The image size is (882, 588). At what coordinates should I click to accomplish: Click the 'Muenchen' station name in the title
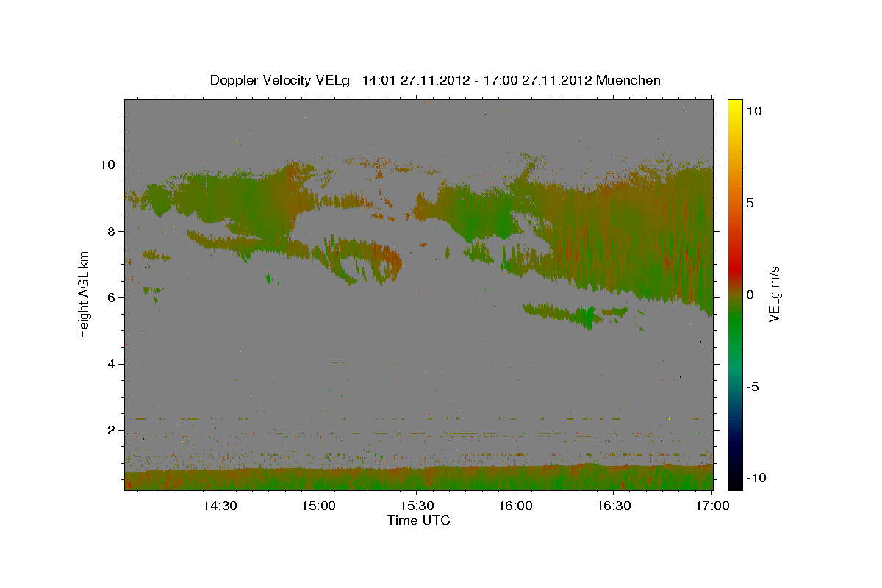click(628, 80)
